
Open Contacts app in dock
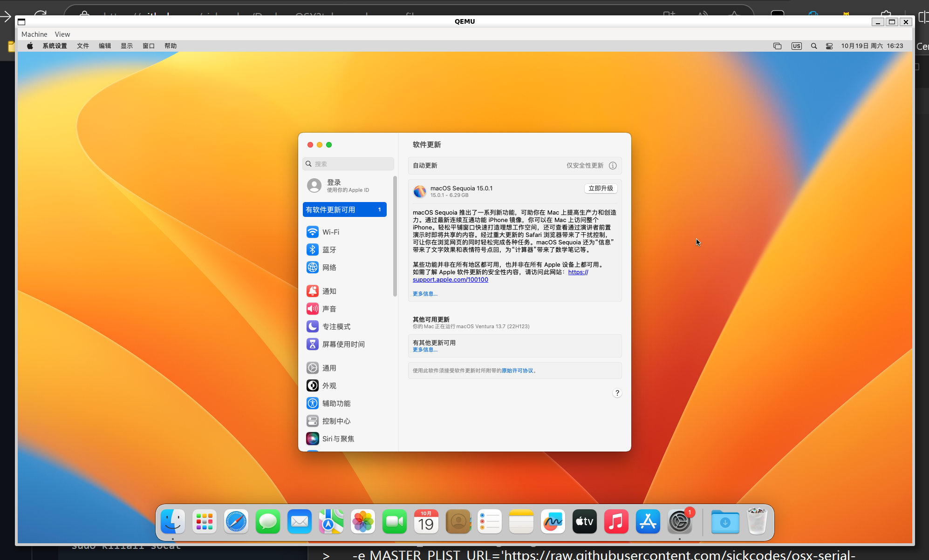458,521
